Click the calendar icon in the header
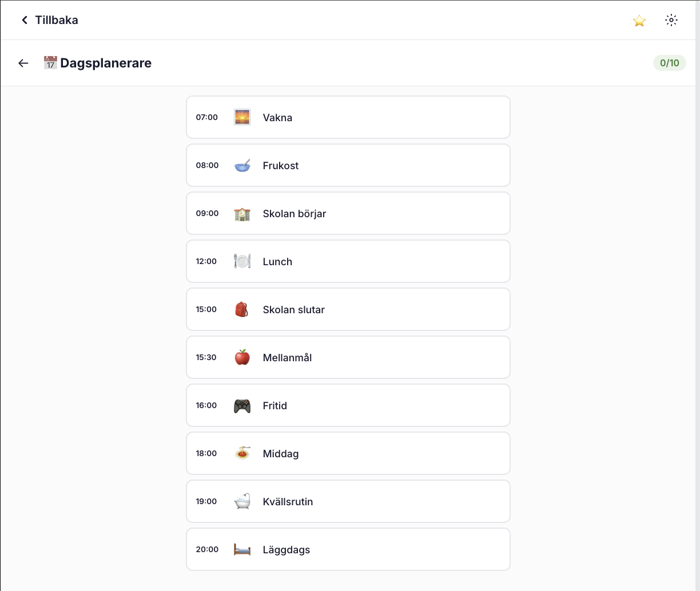700x591 pixels. pos(50,63)
